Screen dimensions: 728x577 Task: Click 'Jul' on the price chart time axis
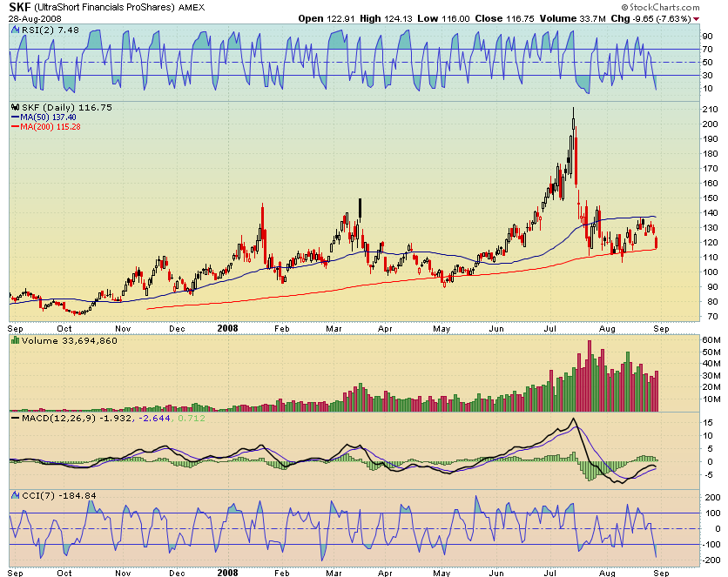[x=550, y=329]
